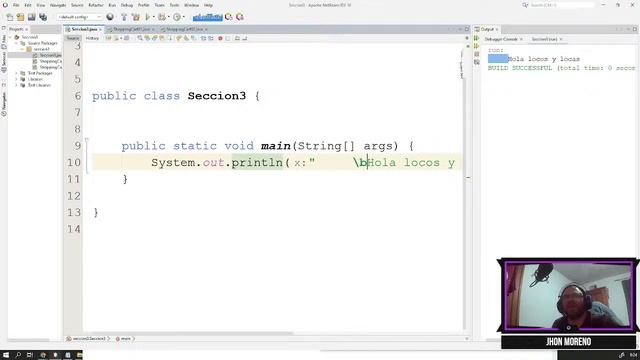Open the Window menu
The width and height of the screenshot is (640, 360).
(191, 5)
